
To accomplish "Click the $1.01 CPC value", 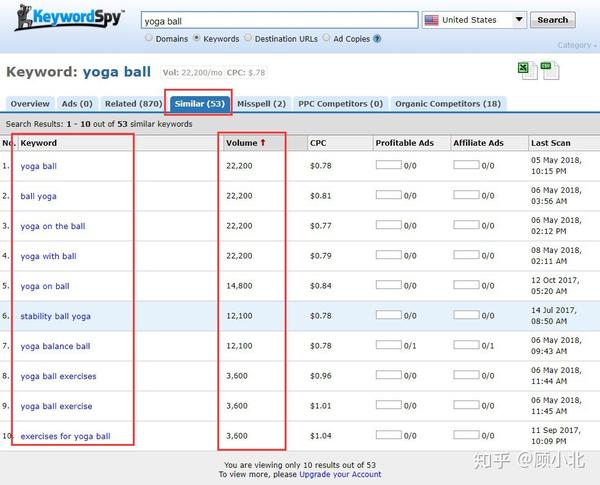I will pos(321,406).
